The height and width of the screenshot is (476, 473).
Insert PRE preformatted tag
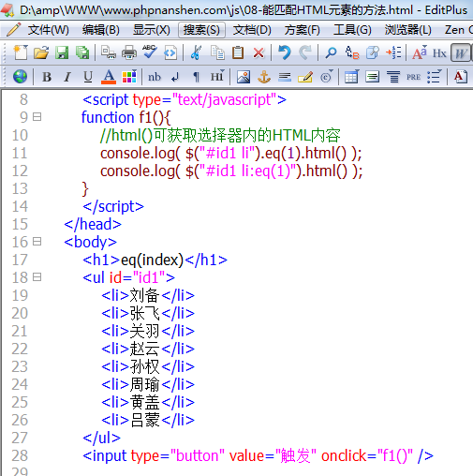(x=414, y=77)
